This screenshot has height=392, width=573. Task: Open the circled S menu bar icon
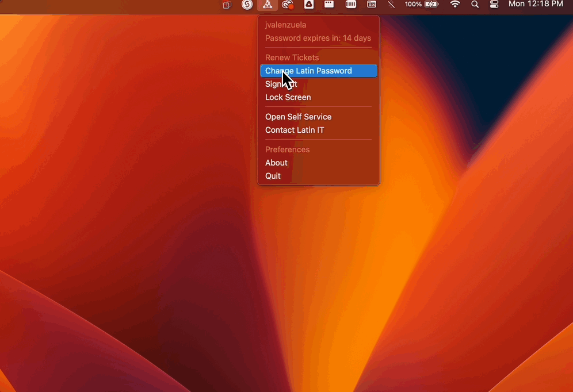click(x=247, y=5)
